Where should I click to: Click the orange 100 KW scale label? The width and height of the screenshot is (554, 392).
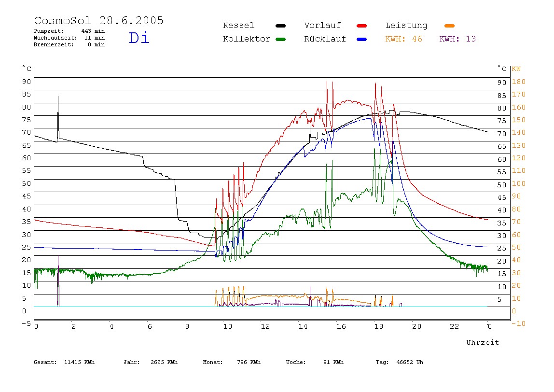click(519, 183)
